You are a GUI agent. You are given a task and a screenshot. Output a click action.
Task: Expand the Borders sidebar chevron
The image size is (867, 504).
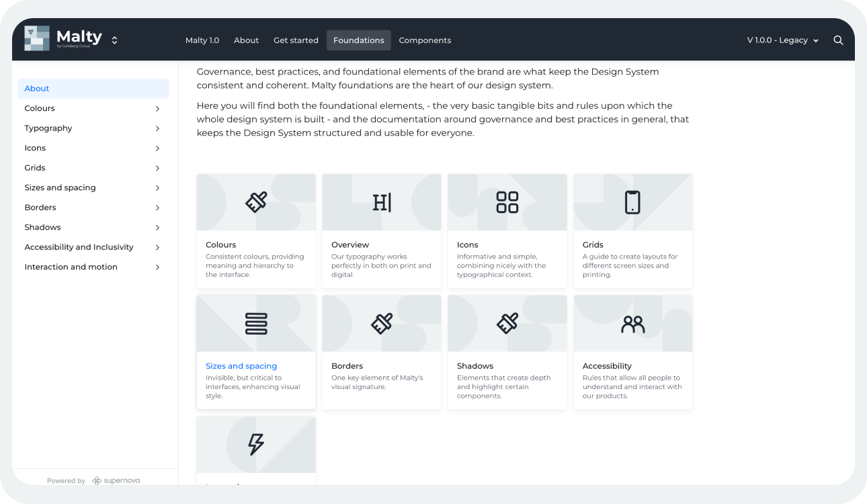click(157, 208)
